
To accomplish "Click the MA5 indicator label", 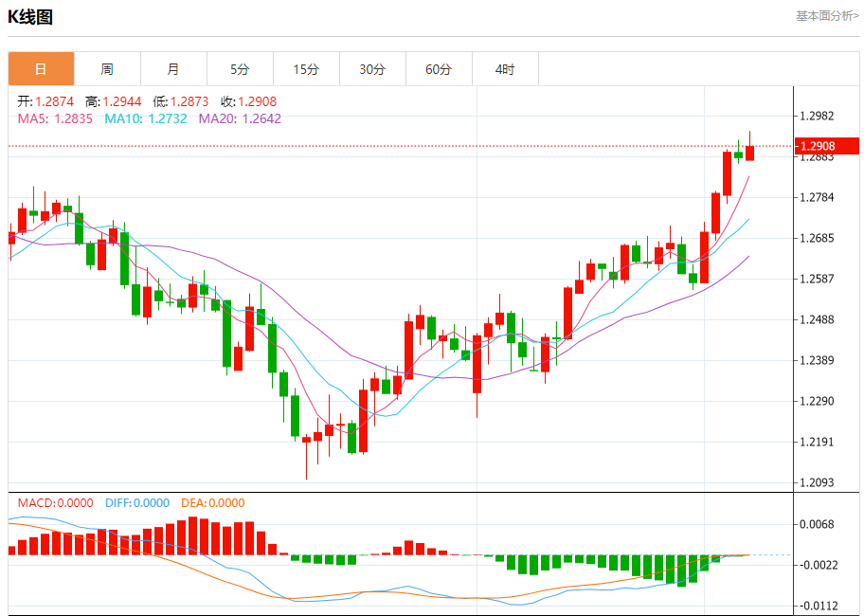I will click(x=55, y=118).
